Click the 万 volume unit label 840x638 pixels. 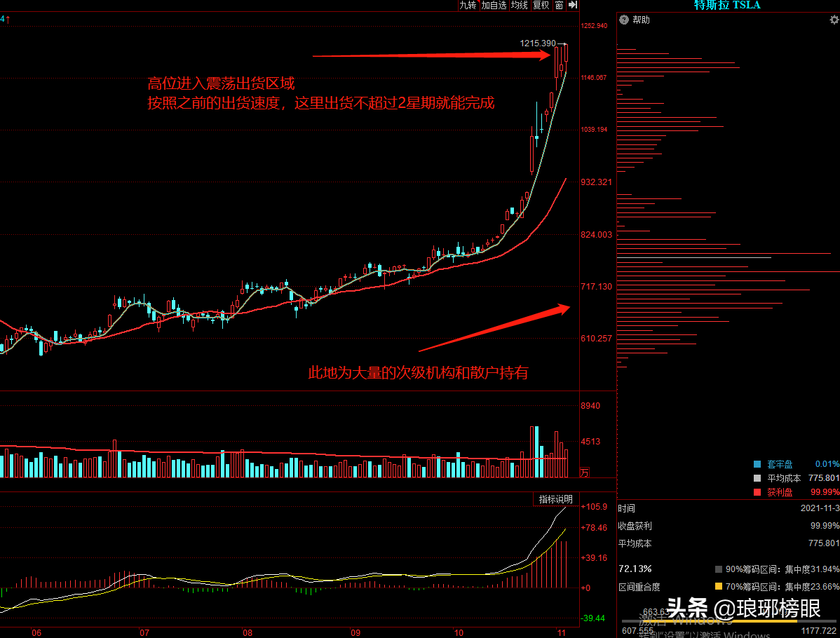tap(585, 472)
